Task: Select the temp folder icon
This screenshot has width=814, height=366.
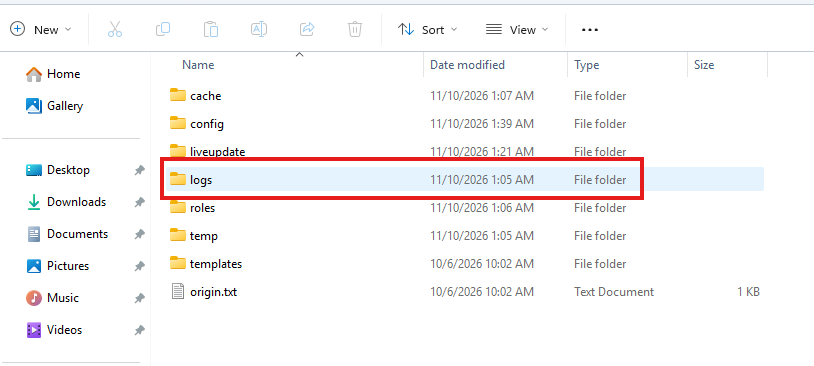Action: click(x=178, y=236)
